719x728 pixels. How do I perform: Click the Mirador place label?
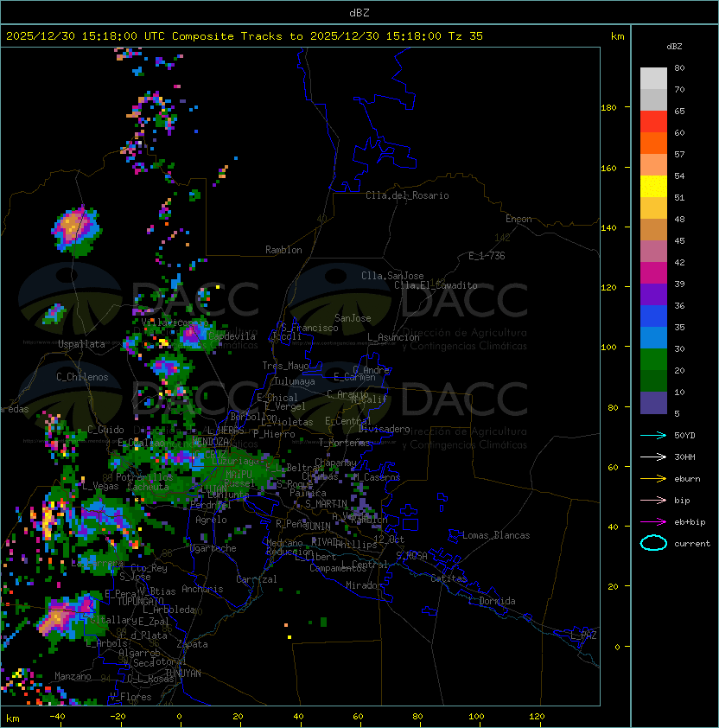[x=365, y=585]
